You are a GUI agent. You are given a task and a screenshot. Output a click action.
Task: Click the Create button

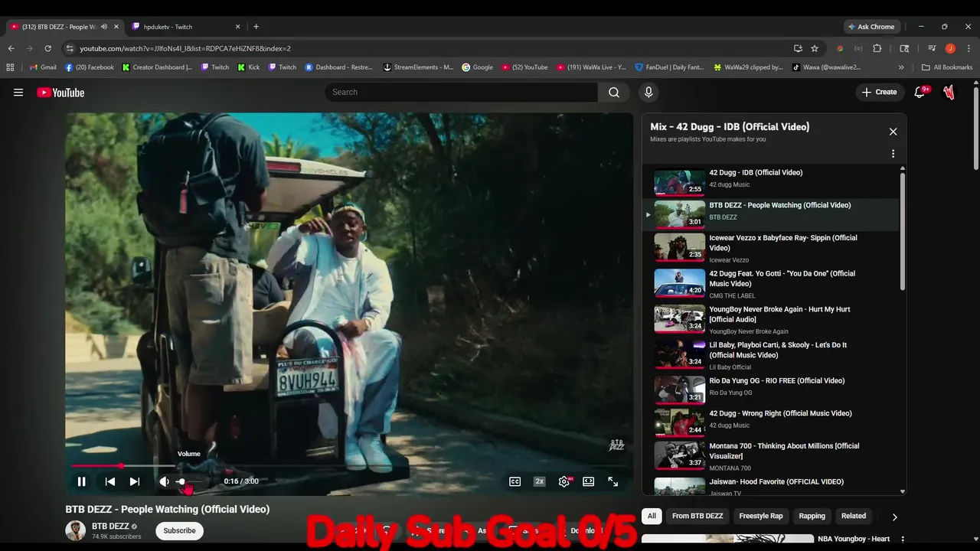click(879, 92)
